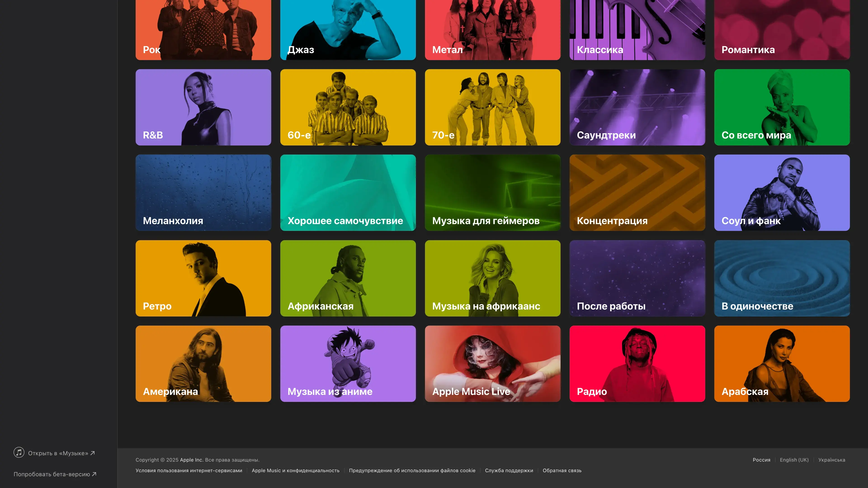Select the R&B genre tile
The image size is (868, 488).
[203, 107]
